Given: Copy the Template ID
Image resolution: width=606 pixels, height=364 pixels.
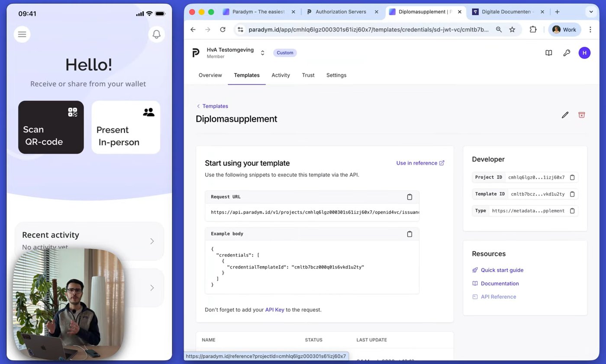Looking at the screenshot, I should coord(572,194).
